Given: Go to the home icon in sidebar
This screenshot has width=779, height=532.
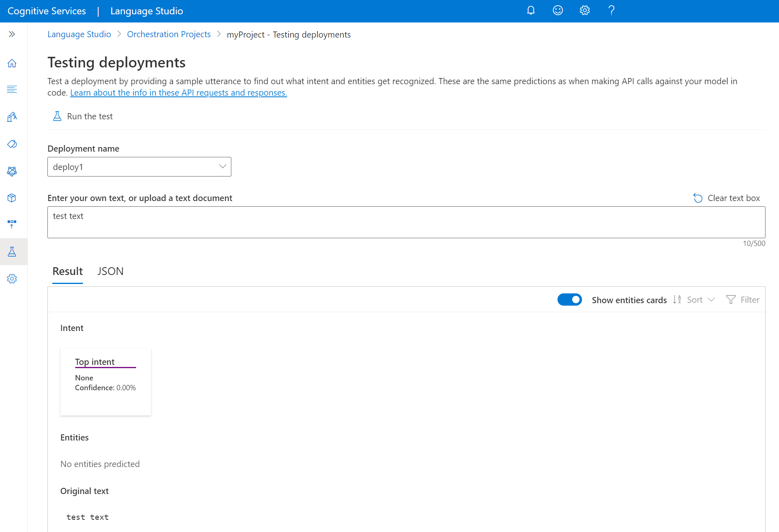Looking at the screenshot, I should tap(12, 63).
